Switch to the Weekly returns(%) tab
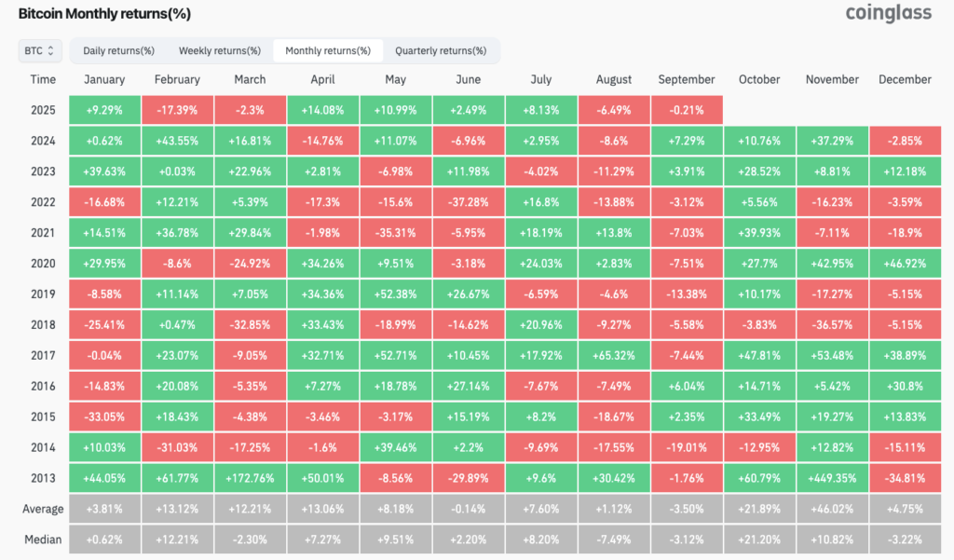Image resolution: width=954 pixels, height=560 pixels. (x=219, y=50)
